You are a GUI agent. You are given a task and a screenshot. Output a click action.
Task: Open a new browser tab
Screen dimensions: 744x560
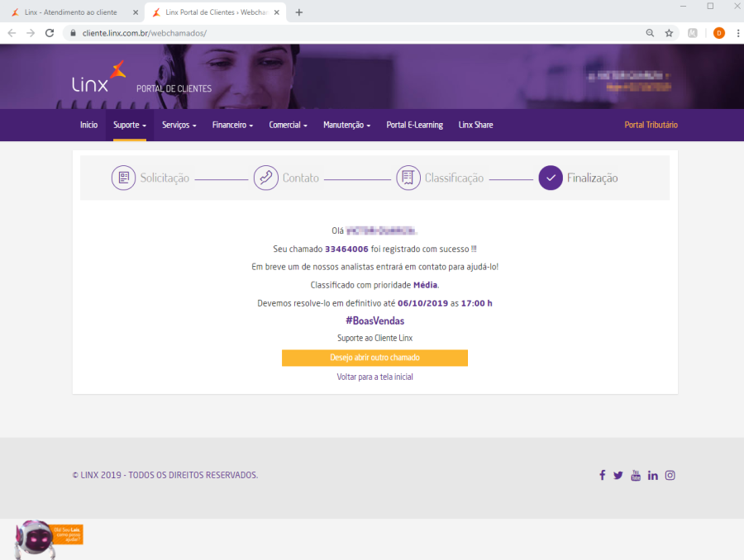pyautogui.click(x=299, y=12)
